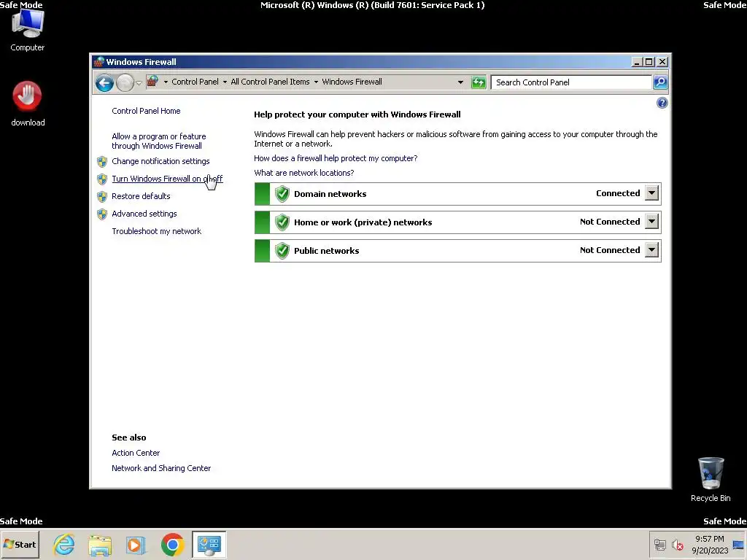Minimize the Windows Firewall window
This screenshot has height=560, width=747.
click(637, 62)
